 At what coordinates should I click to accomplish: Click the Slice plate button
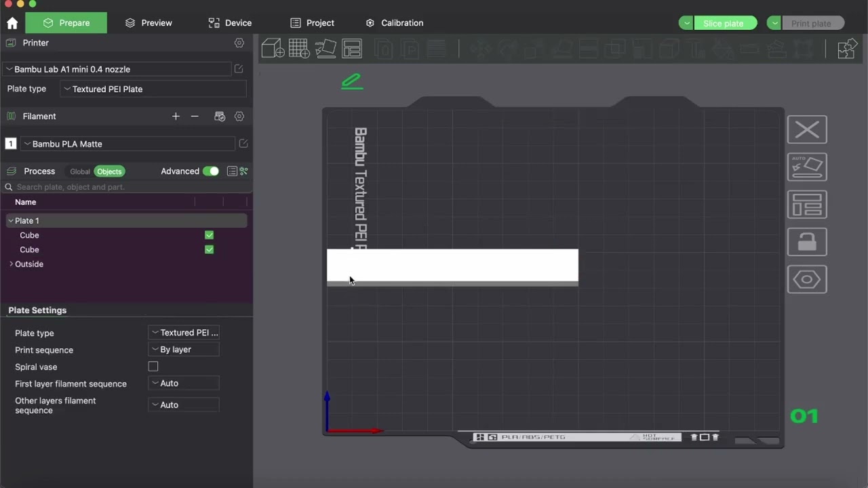tap(725, 23)
